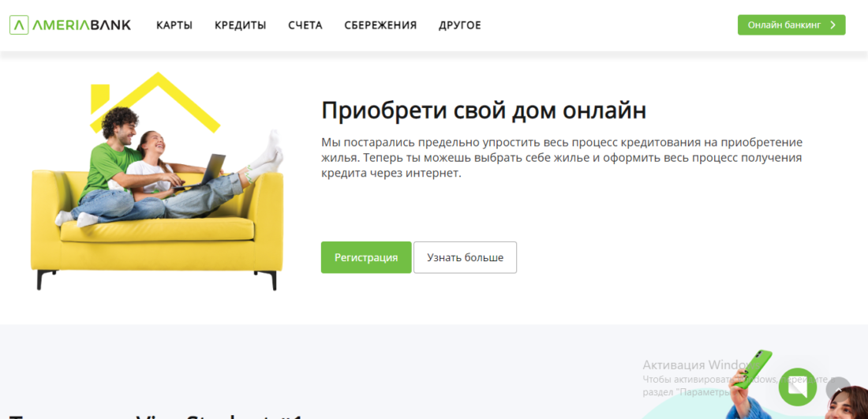Open the СЧЕТА menu
The width and height of the screenshot is (868, 419).
[x=305, y=25]
